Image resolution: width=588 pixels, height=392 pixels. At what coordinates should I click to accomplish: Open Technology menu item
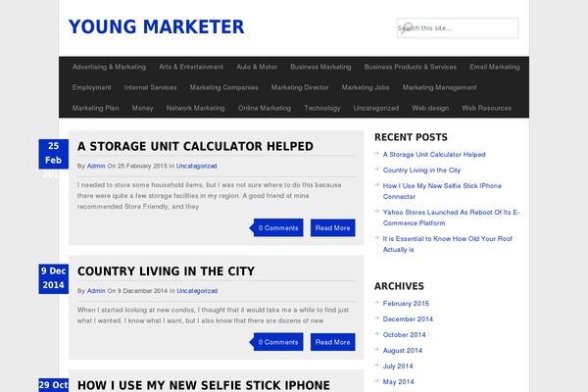[x=322, y=108]
